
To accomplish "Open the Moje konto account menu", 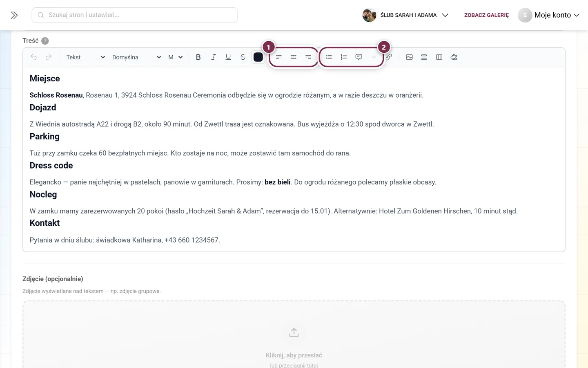I will pos(549,15).
